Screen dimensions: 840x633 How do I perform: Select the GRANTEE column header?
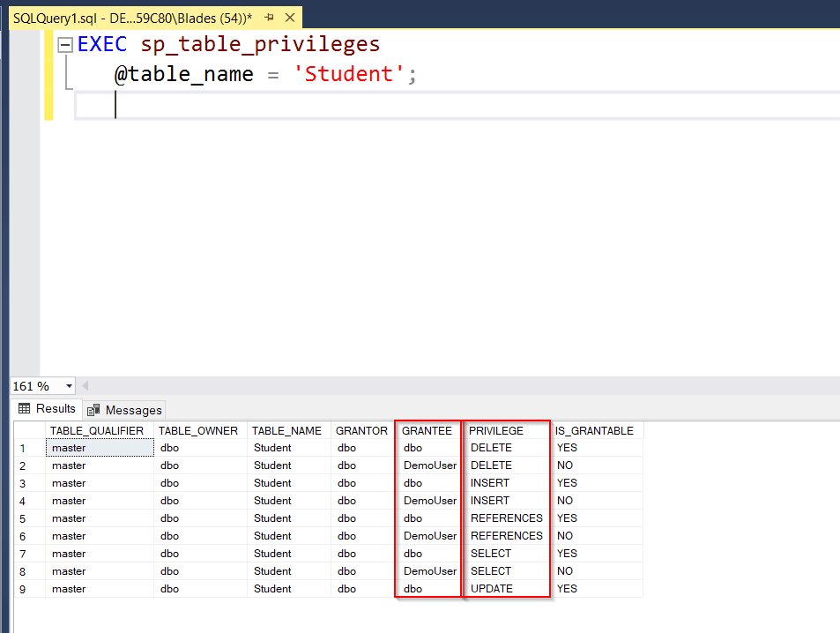click(427, 430)
